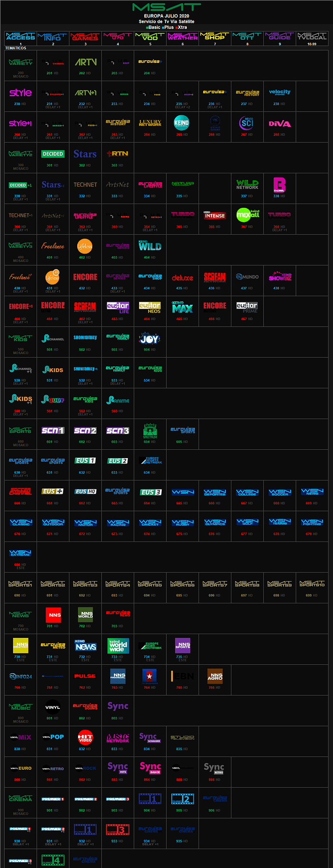This screenshot has height=868, width=333.
Task: Open the Eustar LIFE logo on 463
Action: tap(118, 308)
